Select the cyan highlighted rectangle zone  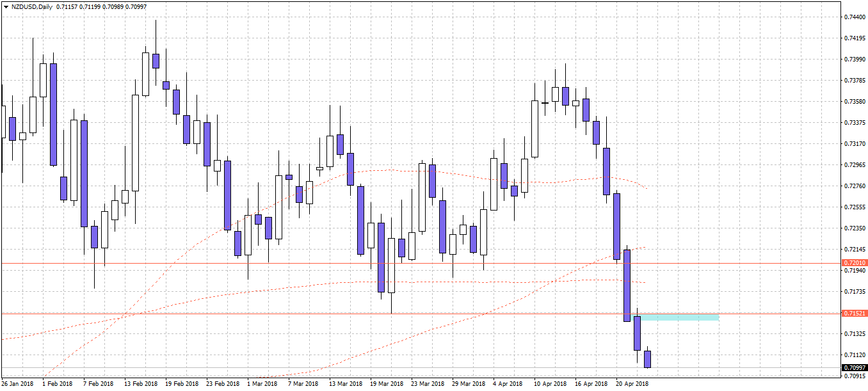[x=680, y=317]
